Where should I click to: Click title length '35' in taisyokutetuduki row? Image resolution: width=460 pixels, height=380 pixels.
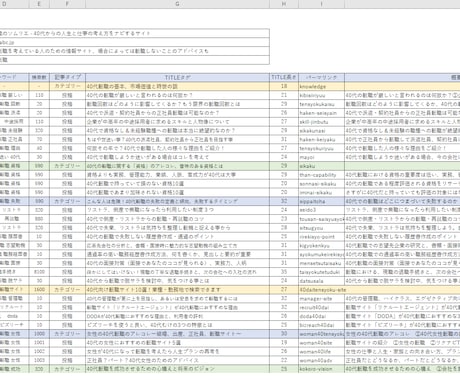coord(284,272)
